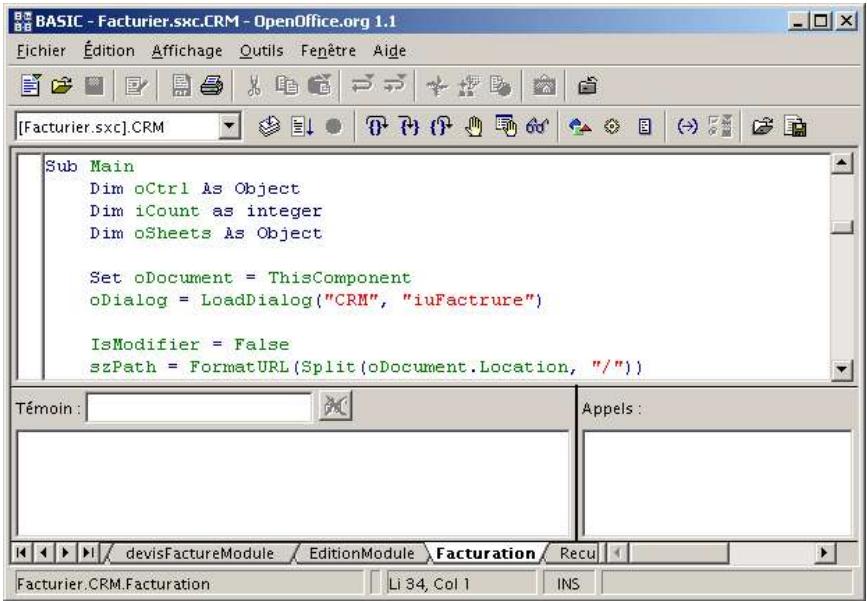This screenshot has width=867, height=601.
Task: Click the New document icon
Action: (30, 86)
